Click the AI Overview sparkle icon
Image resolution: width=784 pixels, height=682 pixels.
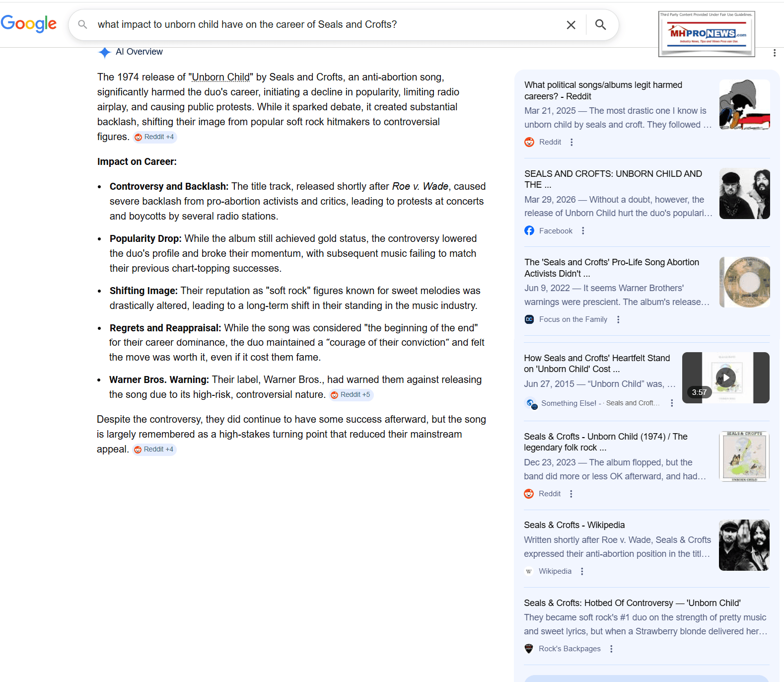click(x=104, y=52)
